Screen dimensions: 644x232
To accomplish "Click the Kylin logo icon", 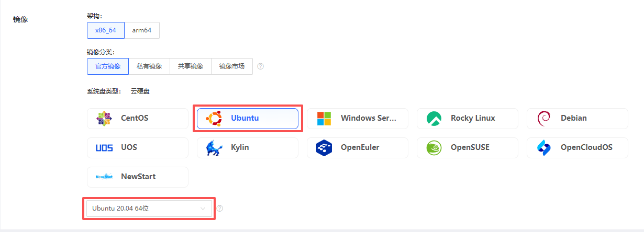I will 214,148.
